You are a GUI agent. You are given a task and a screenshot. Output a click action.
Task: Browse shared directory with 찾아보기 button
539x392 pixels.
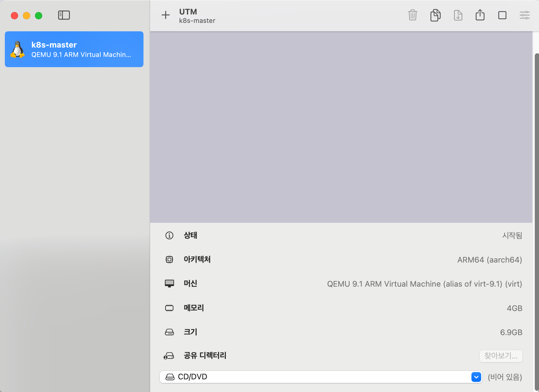click(x=501, y=356)
